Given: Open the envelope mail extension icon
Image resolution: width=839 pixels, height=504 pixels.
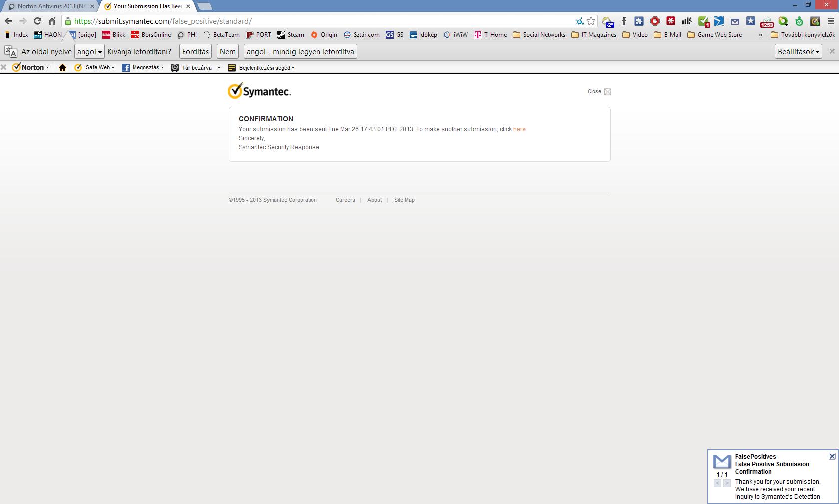Looking at the screenshot, I should pyautogui.click(x=735, y=21).
